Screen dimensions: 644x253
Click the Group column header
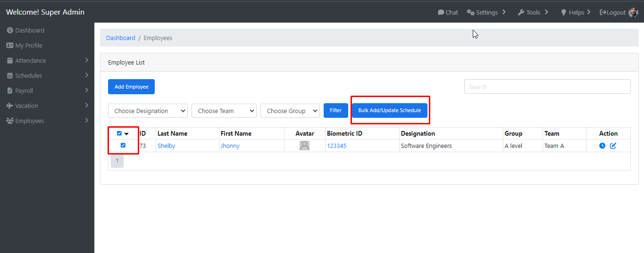coord(513,133)
